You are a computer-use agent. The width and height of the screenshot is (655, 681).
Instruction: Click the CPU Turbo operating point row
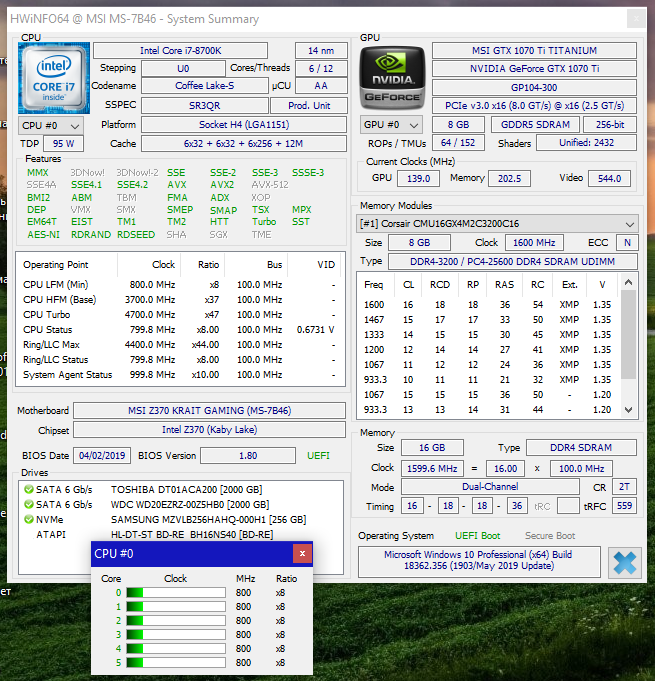180,314
